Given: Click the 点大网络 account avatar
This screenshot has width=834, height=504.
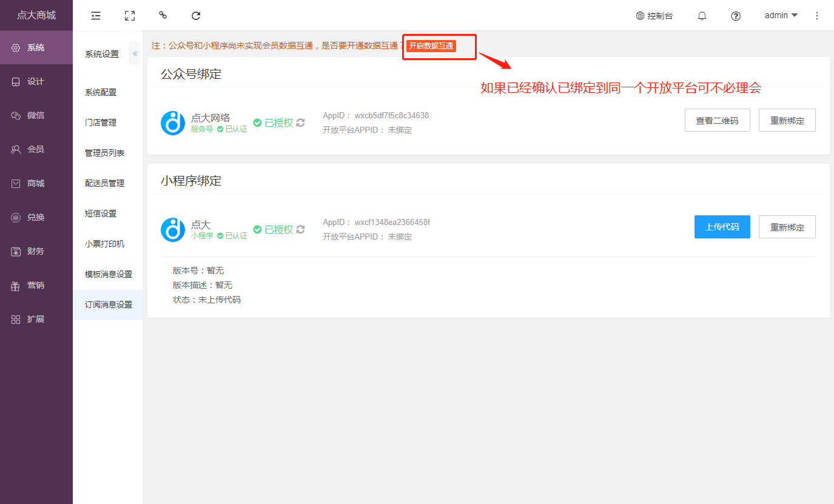Looking at the screenshot, I should pyautogui.click(x=173, y=123).
